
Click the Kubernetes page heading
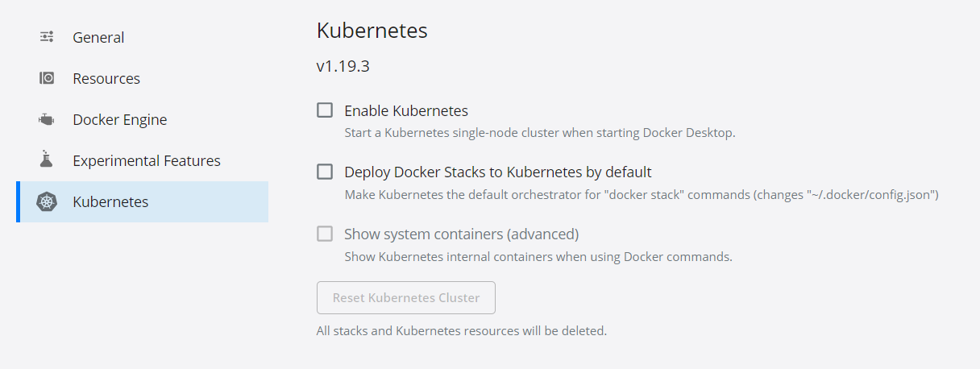[x=372, y=31]
